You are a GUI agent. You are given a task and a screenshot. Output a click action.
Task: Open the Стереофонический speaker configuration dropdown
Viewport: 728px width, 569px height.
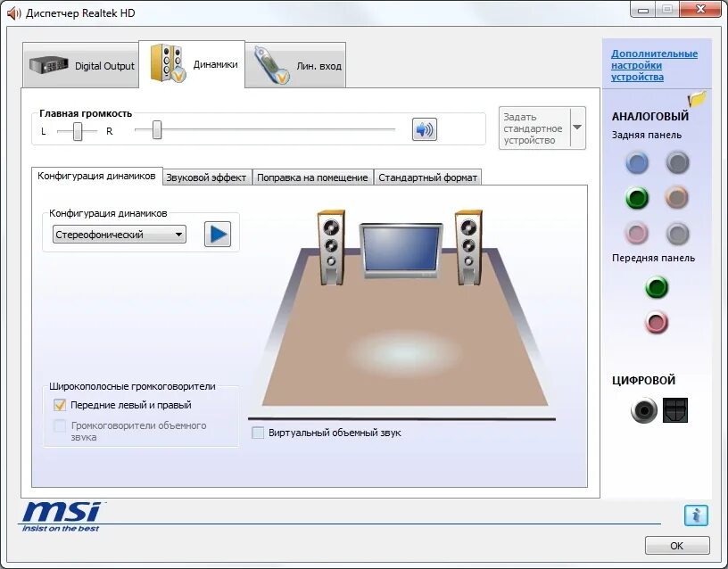tap(118, 234)
